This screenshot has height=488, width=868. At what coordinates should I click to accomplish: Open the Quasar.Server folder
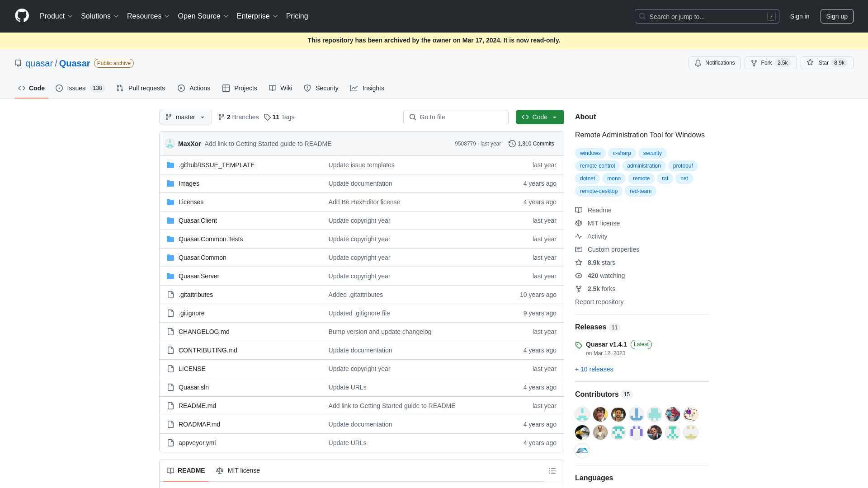pyautogui.click(x=199, y=276)
